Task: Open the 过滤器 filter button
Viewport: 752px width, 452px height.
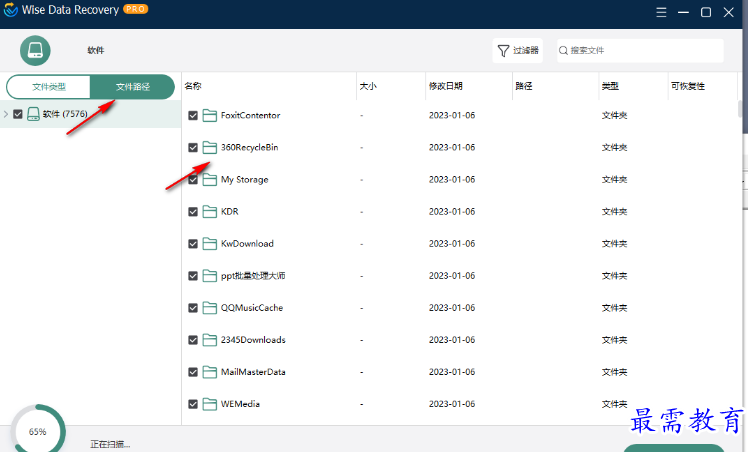Action: [x=518, y=50]
